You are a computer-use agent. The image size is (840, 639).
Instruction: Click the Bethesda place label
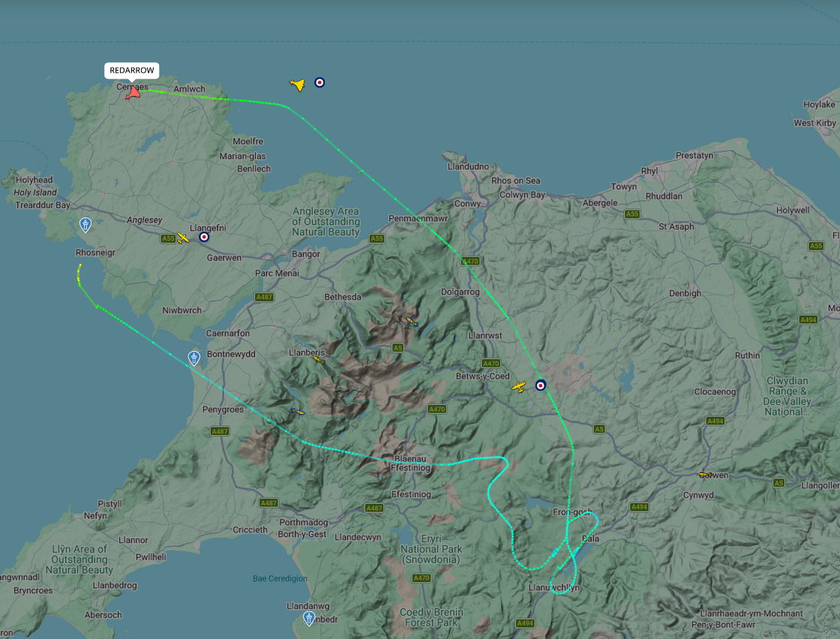tap(343, 297)
